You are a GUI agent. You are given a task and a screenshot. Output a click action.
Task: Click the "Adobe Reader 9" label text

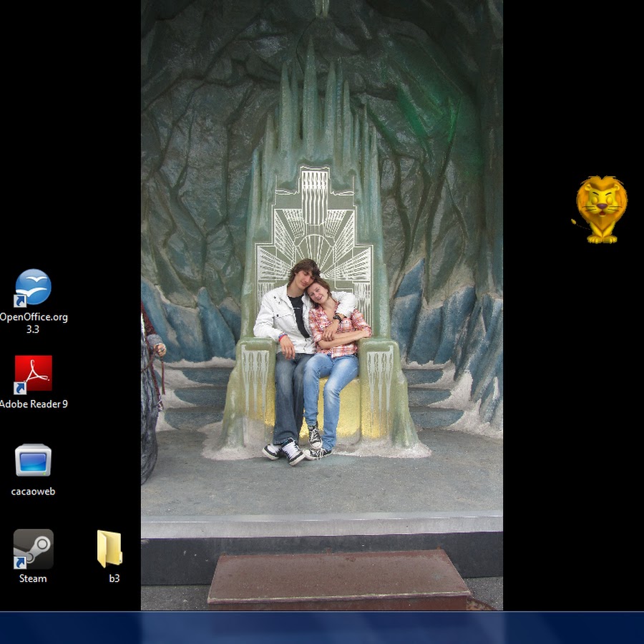coord(33,404)
